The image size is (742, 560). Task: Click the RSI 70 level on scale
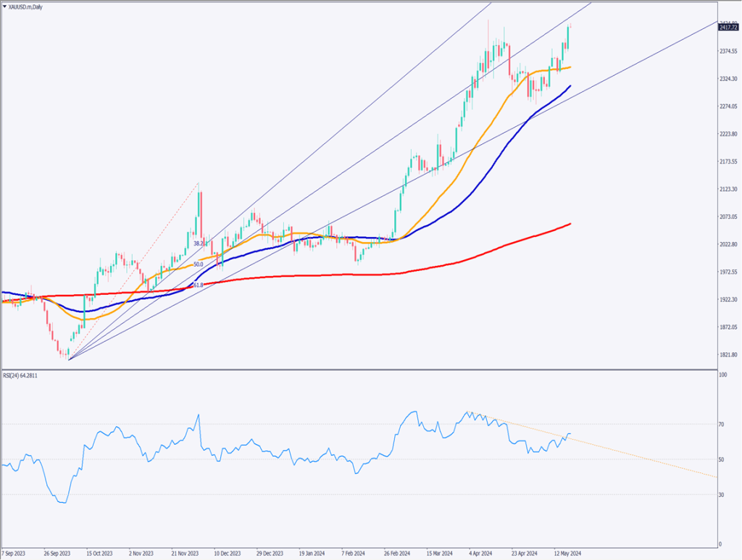click(x=722, y=425)
